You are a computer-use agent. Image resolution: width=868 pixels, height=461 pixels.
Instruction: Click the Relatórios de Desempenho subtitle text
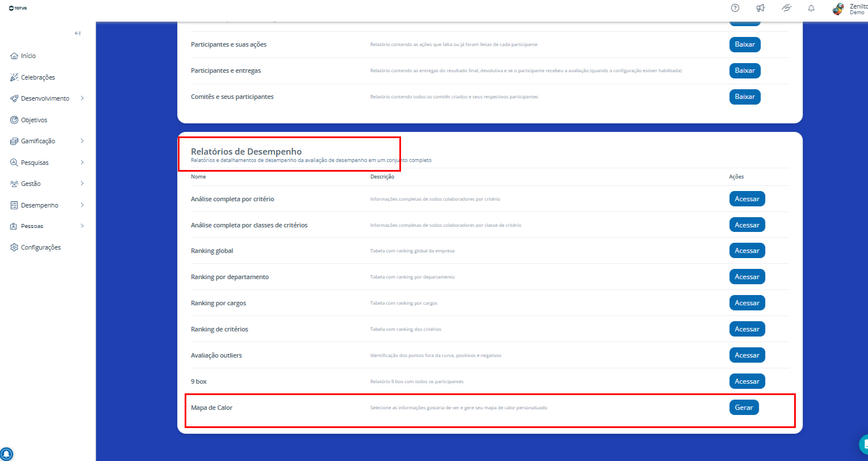pos(311,160)
